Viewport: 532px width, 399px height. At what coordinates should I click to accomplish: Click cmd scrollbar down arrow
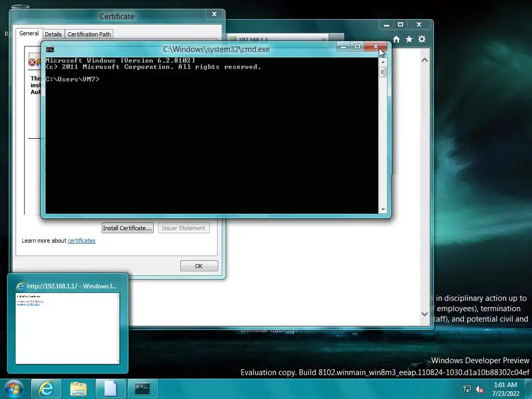point(383,210)
